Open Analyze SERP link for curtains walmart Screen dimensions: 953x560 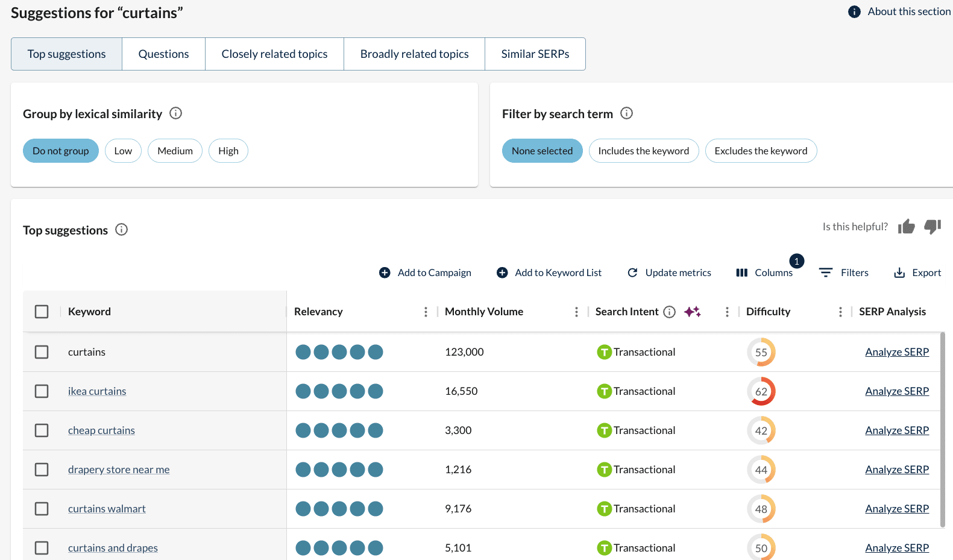tap(896, 509)
